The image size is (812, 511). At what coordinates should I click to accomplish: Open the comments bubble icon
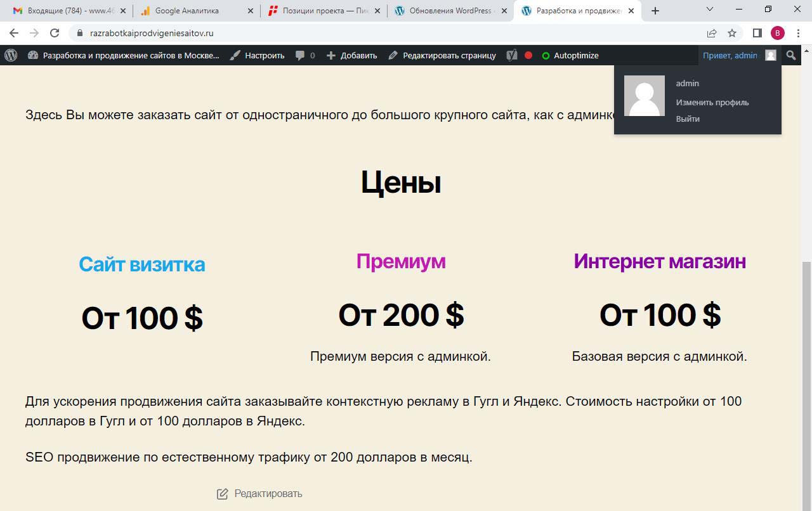coord(300,55)
